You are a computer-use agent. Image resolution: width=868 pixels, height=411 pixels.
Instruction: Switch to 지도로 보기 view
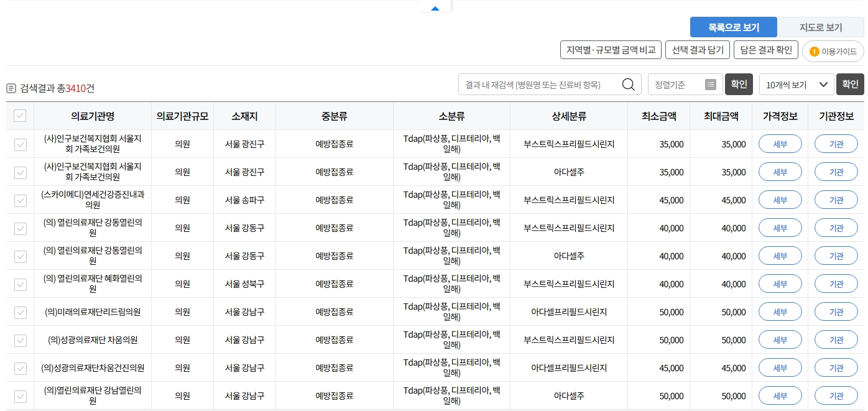pyautogui.click(x=821, y=27)
